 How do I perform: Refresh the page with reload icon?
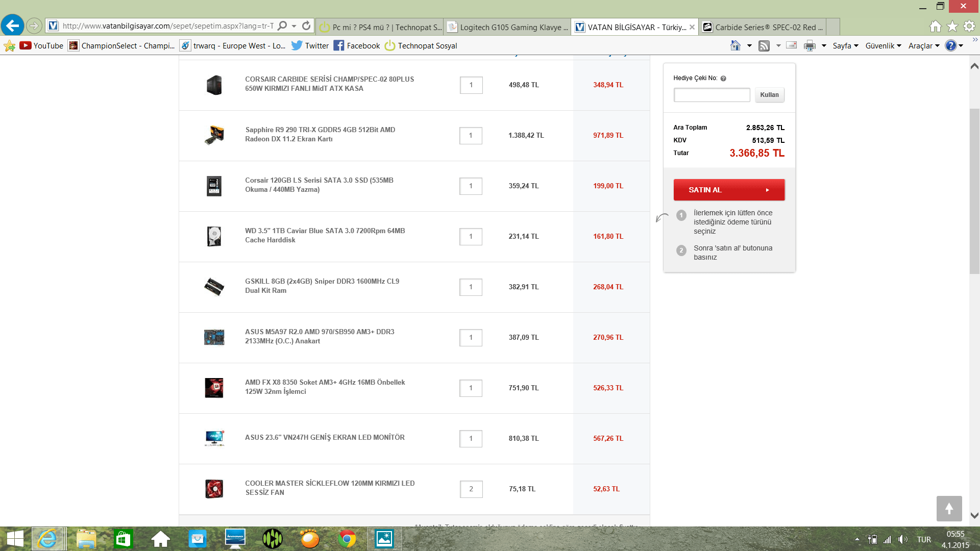[306, 26]
